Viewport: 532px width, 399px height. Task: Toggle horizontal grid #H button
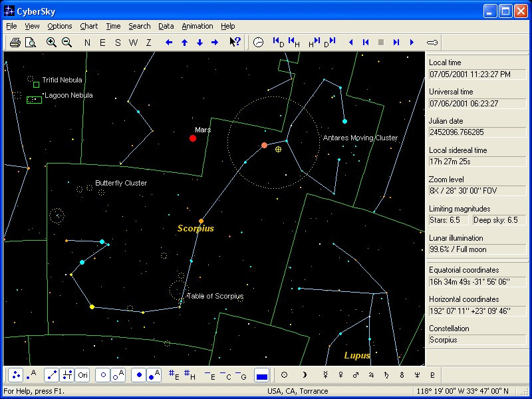pos(190,375)
